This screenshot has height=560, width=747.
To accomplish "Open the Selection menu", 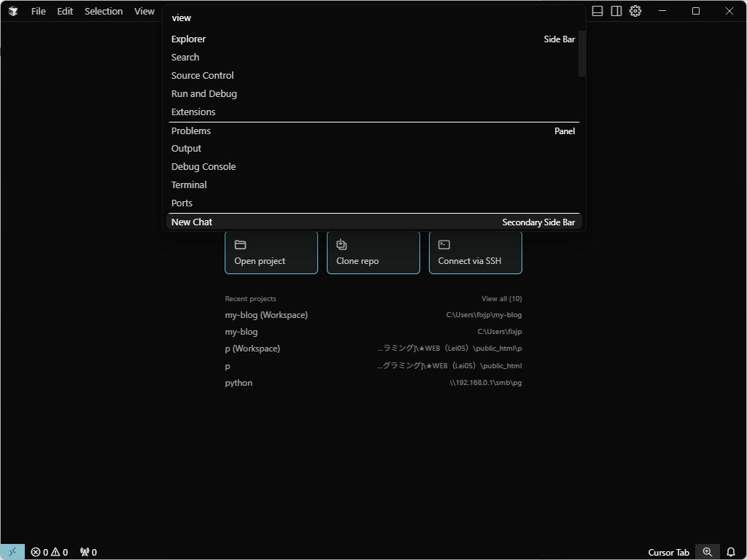I will pos(104,11).
